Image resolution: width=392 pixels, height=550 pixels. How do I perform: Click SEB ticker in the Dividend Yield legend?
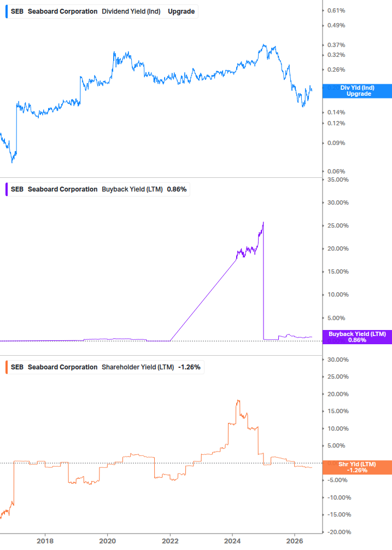[x=17, y=11]
